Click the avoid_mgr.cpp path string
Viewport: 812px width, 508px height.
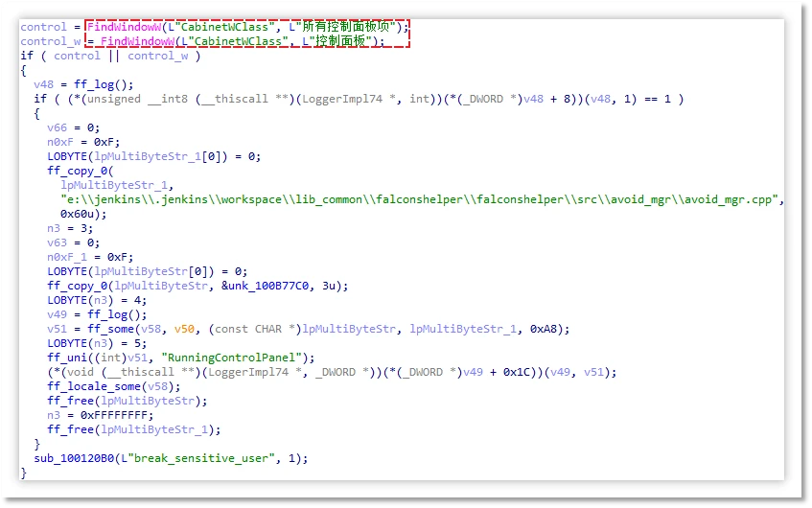pos(419,200)
